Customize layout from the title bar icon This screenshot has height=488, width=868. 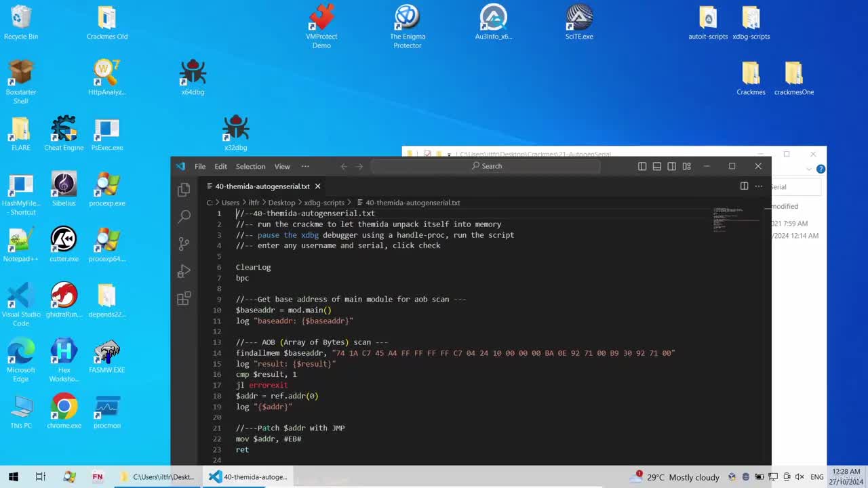[x=687, y=166]
